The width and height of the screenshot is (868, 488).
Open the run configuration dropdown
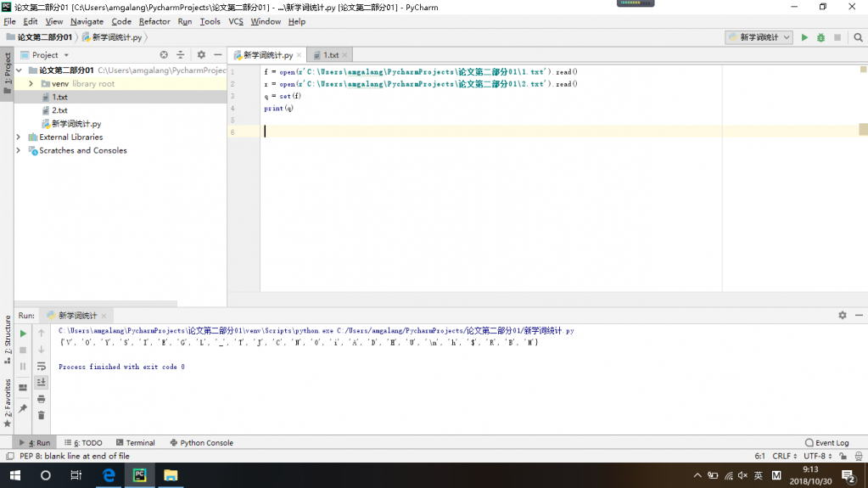759,37
